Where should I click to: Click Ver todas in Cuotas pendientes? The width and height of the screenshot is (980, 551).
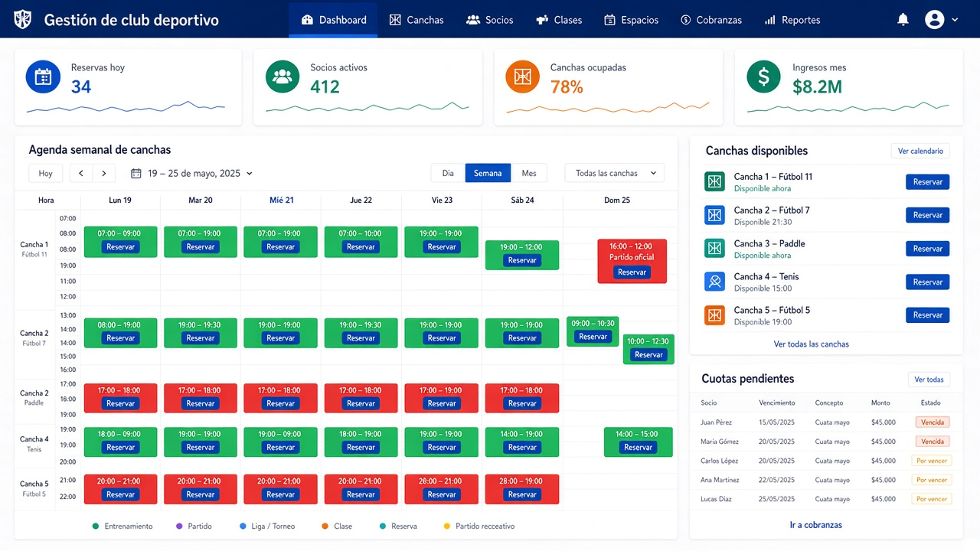click(929, 380)
